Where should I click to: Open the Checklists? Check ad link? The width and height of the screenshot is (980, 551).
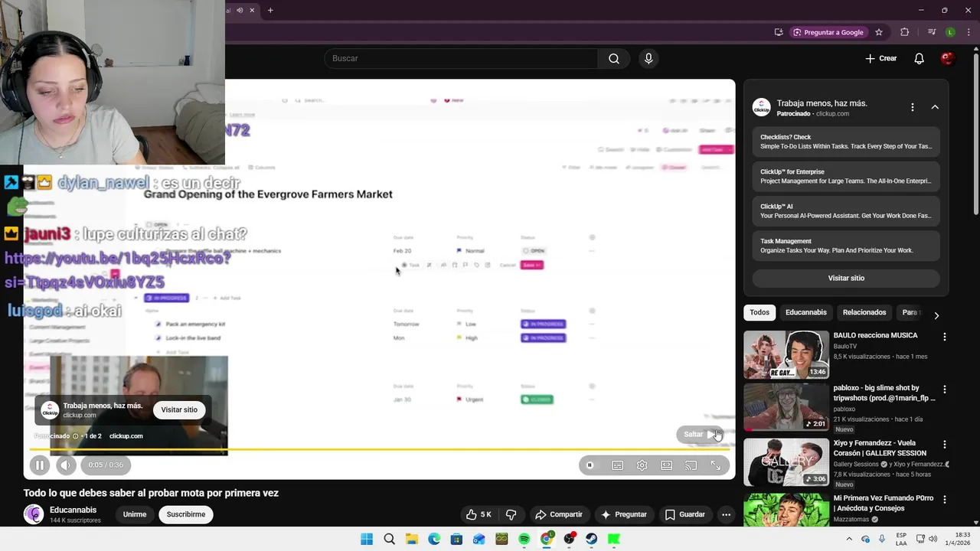[x=845, y=142]
